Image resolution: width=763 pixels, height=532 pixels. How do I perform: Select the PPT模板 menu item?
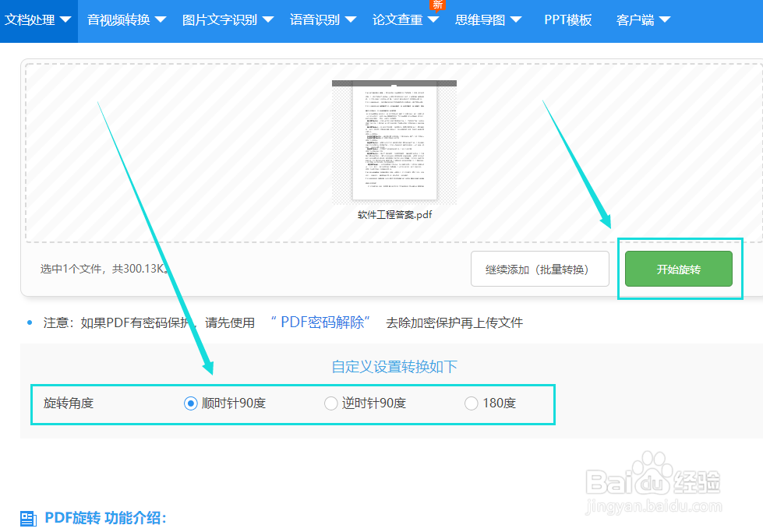point(568,20)
